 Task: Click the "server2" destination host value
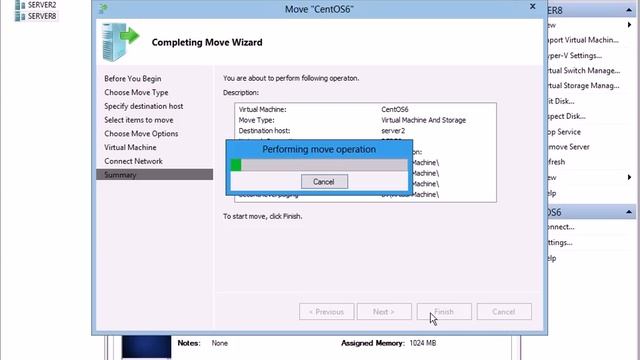click(393, 131)
